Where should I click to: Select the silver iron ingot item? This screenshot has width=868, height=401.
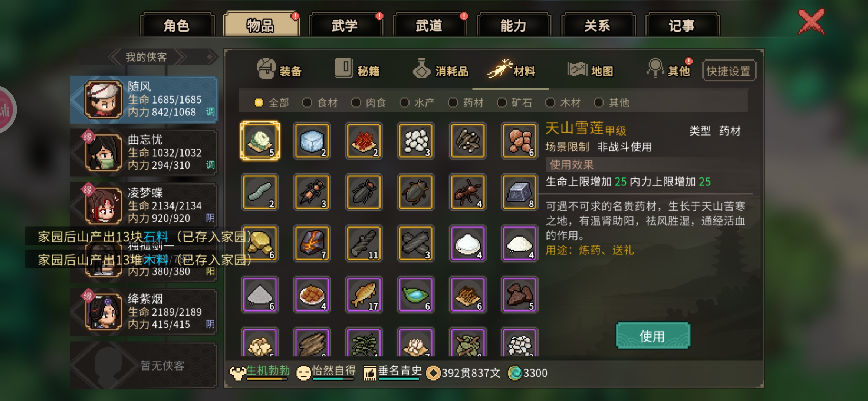coord(520,192)
